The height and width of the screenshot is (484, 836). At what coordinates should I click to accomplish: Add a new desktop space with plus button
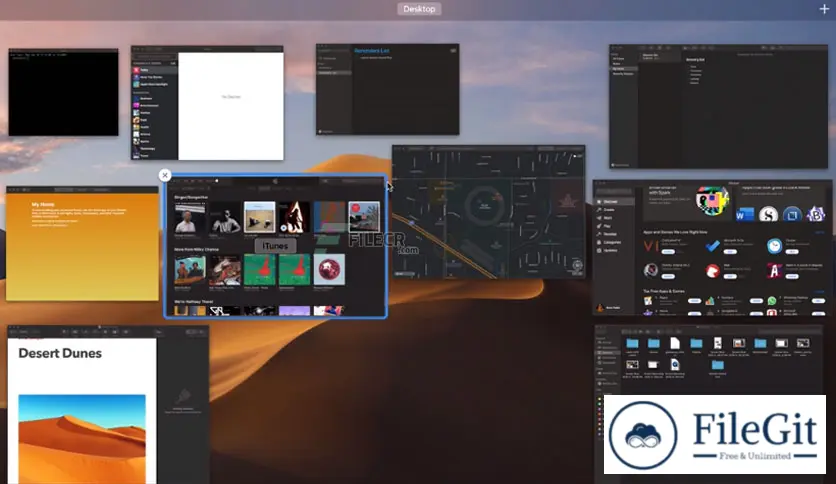824,9
